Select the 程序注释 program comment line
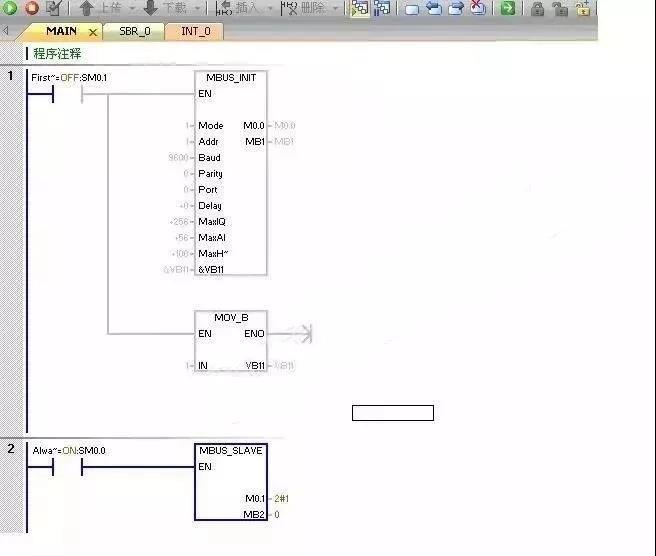This screenshot has width=656, height=556. 57,54
